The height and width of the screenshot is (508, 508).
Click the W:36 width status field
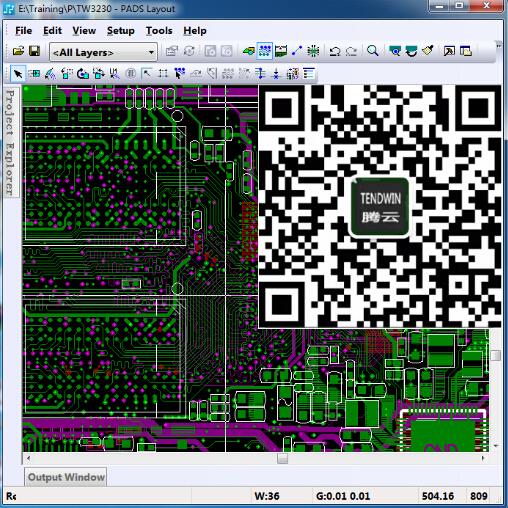point(267,496)
